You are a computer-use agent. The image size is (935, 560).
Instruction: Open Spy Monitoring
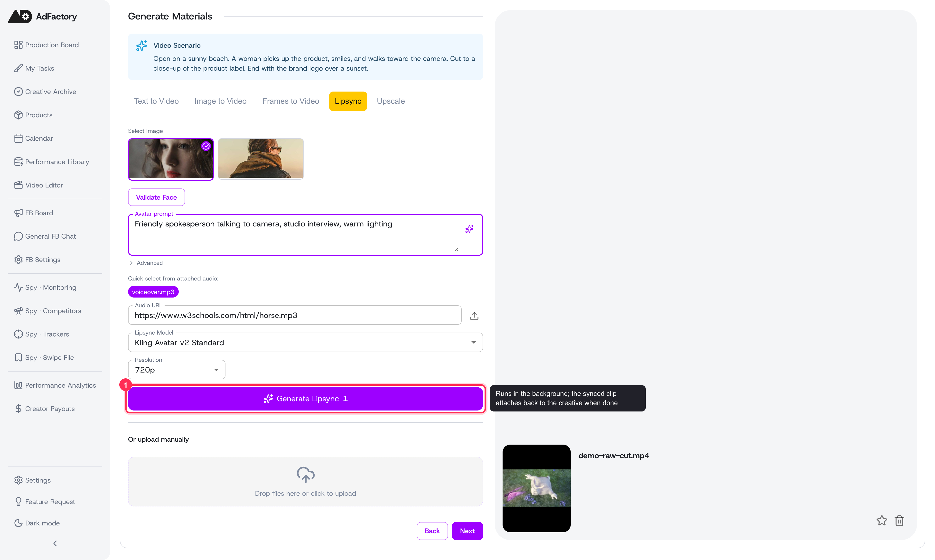click(45, 288)
